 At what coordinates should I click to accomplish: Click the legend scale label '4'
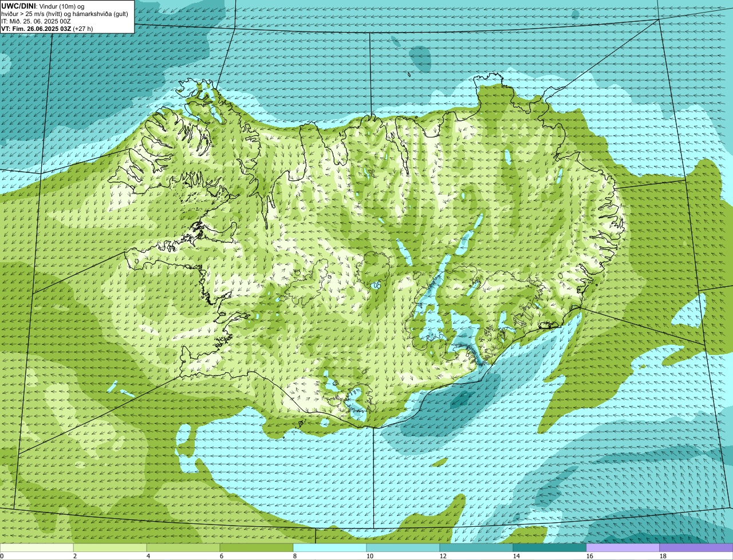(x=148, y=556)
